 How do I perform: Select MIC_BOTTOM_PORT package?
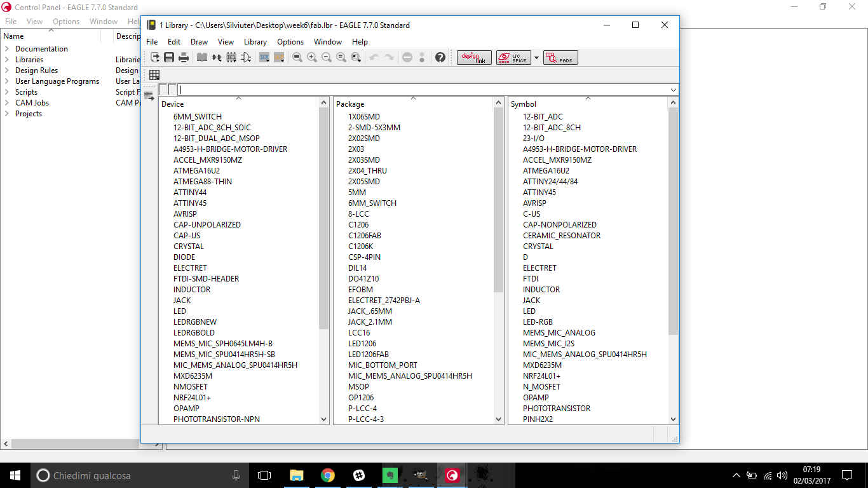point(383,365)
